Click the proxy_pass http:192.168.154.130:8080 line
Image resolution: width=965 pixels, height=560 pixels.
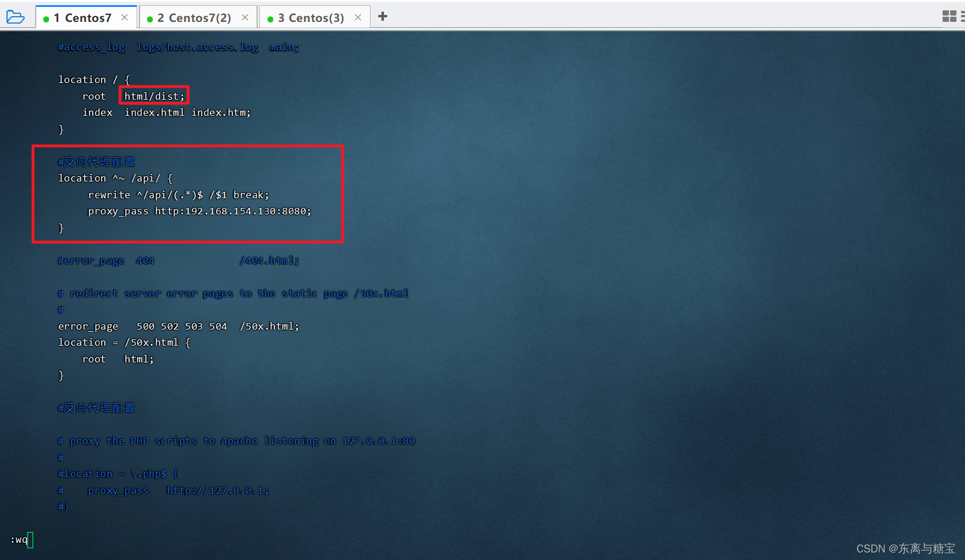tap(199, 211)
